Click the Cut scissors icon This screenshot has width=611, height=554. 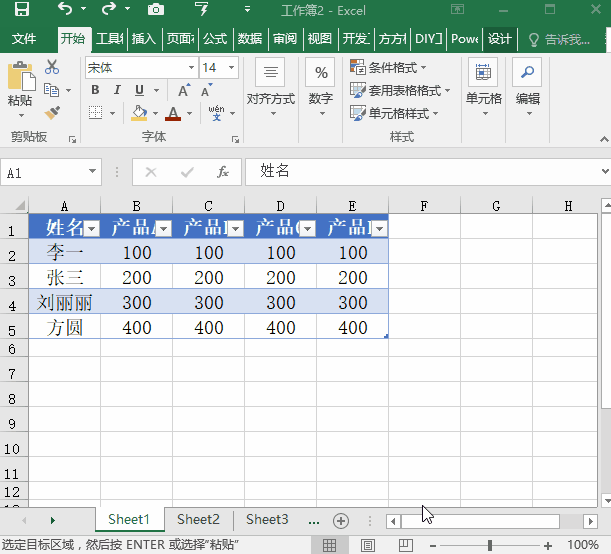(x=52, y=67)
